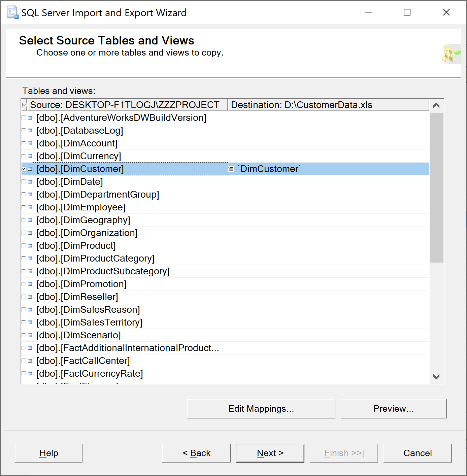Viewport: 467px width, 476px height.
Task: Open destination dropdown cell `DimCustomer`
Action: [x=328, y=169]
